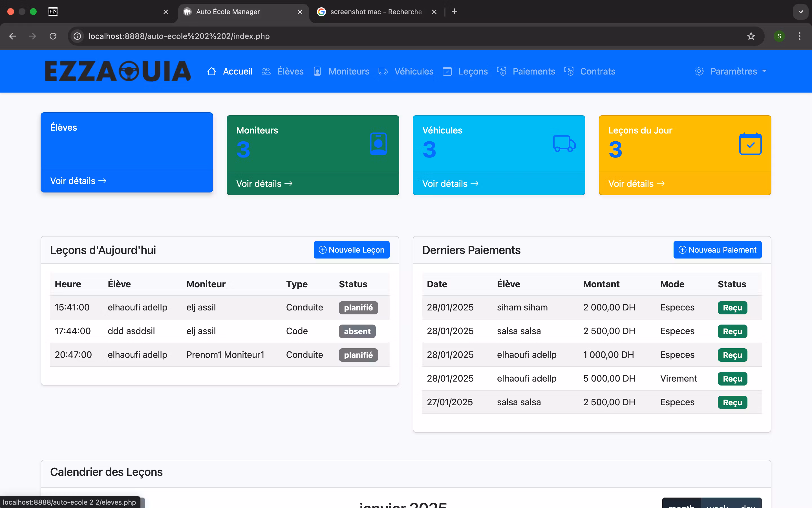Click the Paiements cash icon in navbar

point(501,71)
